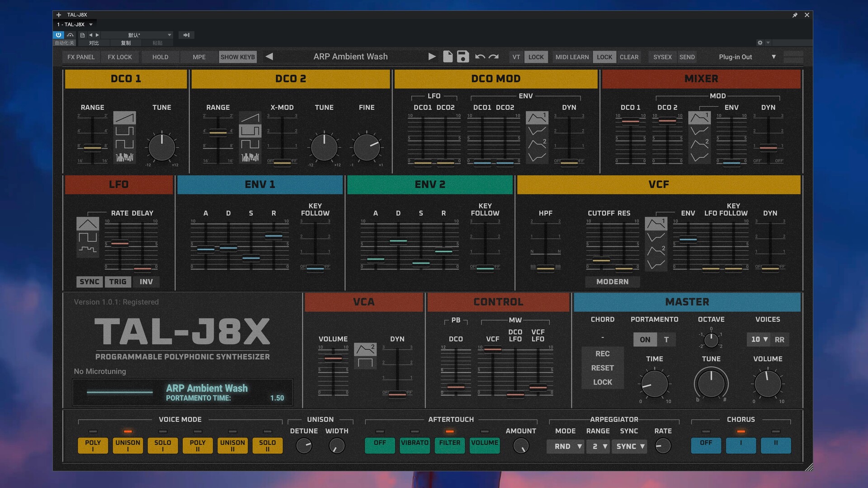This screenshot has height=488, width=868.
Task: Select noise waveform in DCO 2
Action: click(x=250, y=157)
